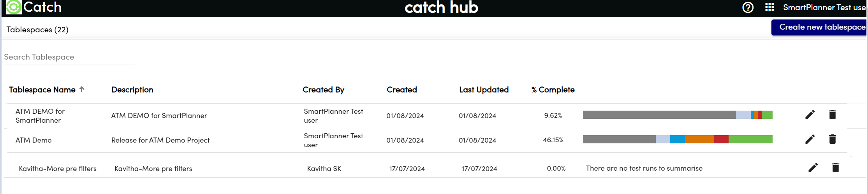Sort by the Last Updated column header
The width and height of the screenshot is (868, 194).
484,90
